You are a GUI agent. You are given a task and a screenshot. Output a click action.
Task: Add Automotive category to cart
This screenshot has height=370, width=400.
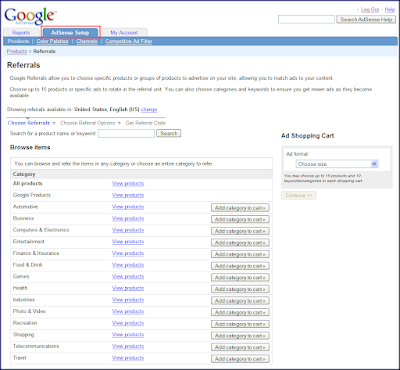click(240, 208)
